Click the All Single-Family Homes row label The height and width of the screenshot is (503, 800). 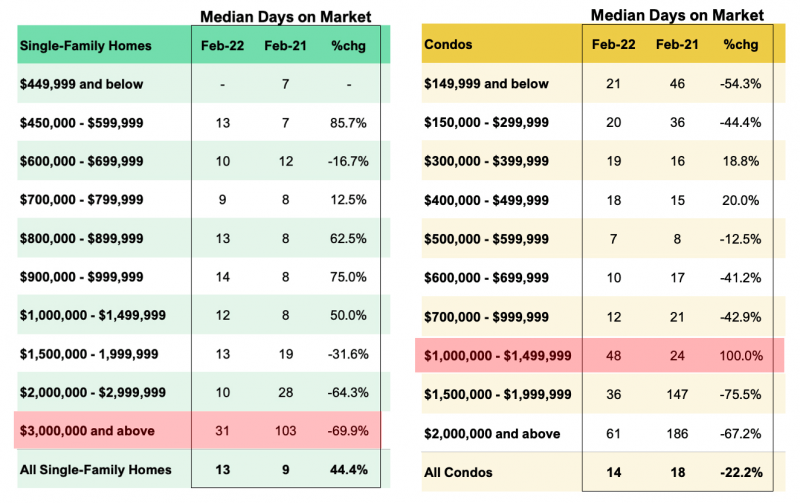click(x=95, y=469)
